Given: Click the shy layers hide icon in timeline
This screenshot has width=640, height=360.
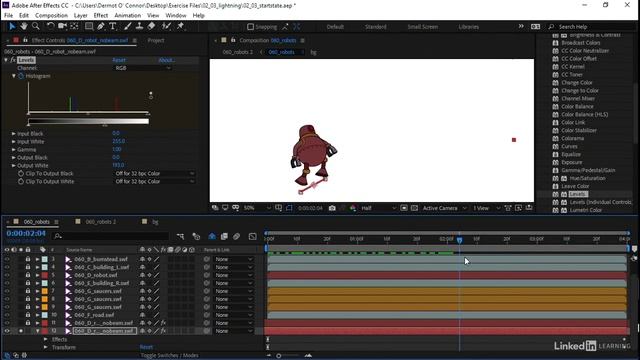Looking at the screenshot, I should pos(212,236).
